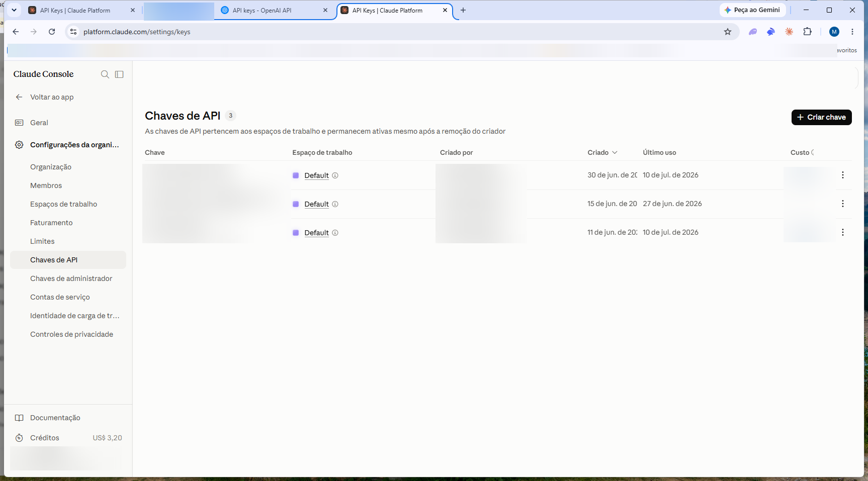View site information icon in address bar
868x481 pixels.
[73, 32]
